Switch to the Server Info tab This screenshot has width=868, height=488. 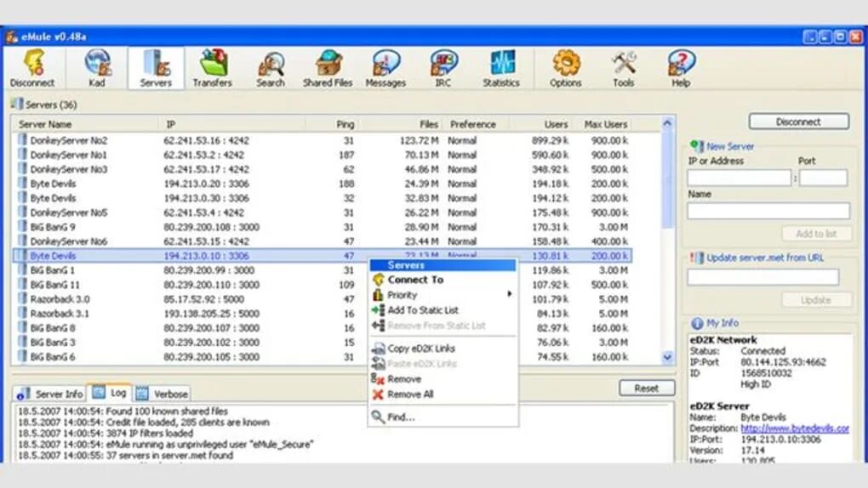50,394
